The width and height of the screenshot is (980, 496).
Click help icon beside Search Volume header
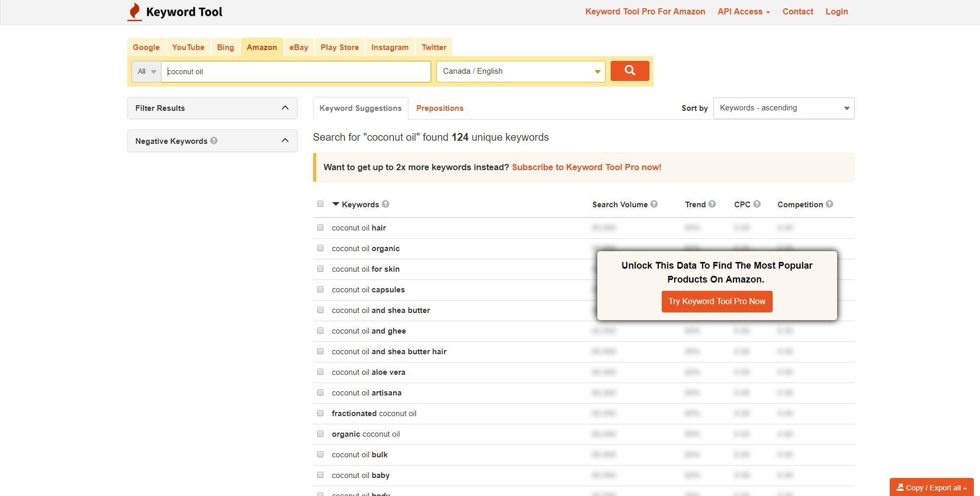point(654,204)
